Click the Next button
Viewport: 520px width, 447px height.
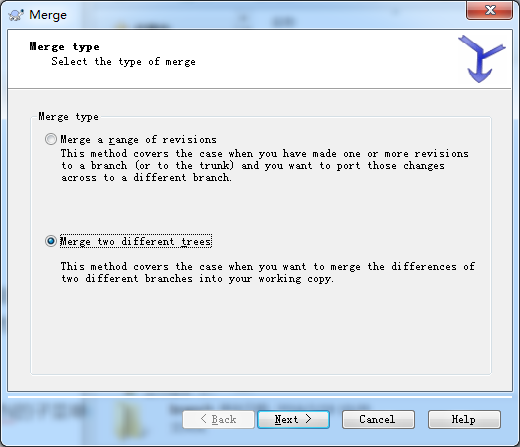pos(293,419)
